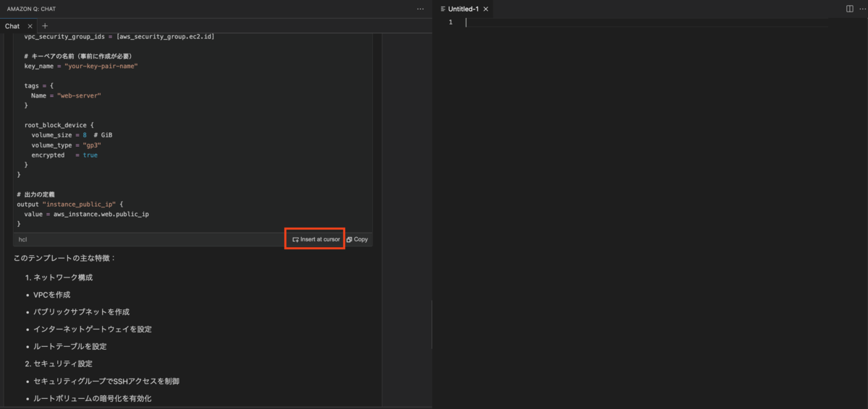This screenshot has width=868, height=409.
Task: Click the volume_type "gp3" value
Action: pyautogui.click(x=92, y=145)
